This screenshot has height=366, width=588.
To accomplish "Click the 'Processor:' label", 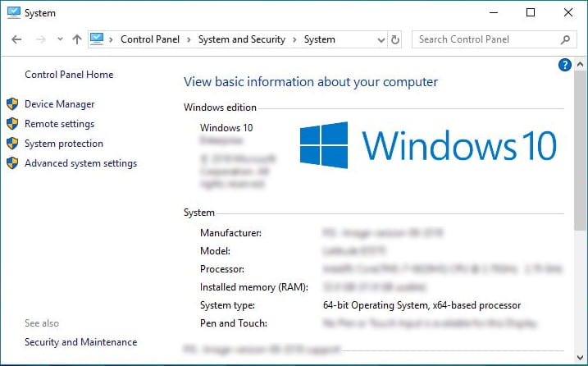I will pos(222,269).
